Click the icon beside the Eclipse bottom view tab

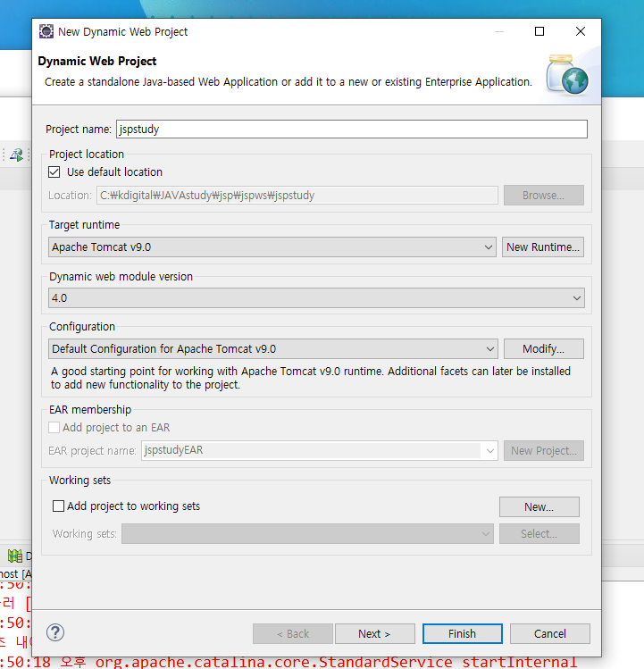point(15,556)
